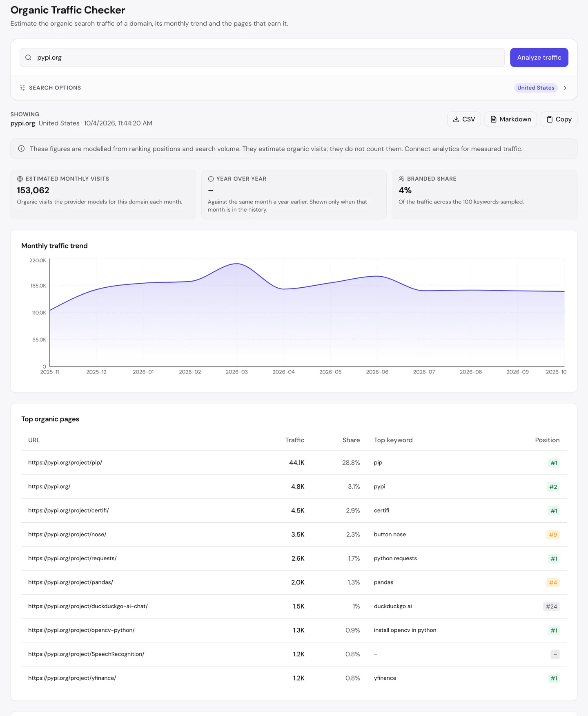The image size is (588, 716).
Task: Click the #24 position badge for duckduckgo ai
Action: tap(551, 606)
